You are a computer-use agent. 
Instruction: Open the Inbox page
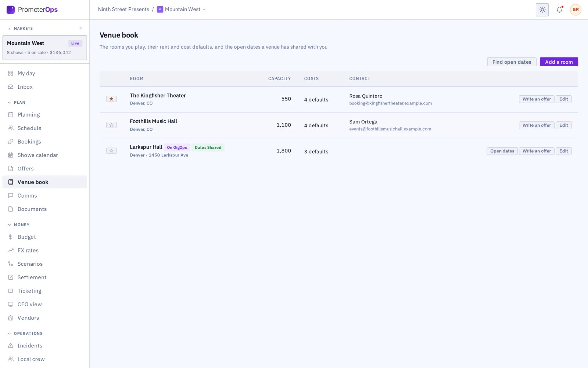tap(45, 87)
